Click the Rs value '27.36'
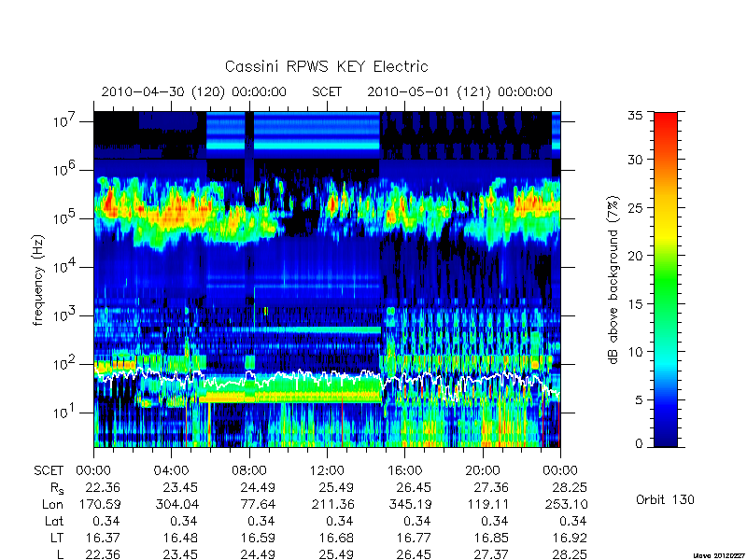Image resolution: width=747 pixels, height=560 pixels. (491, 487)
